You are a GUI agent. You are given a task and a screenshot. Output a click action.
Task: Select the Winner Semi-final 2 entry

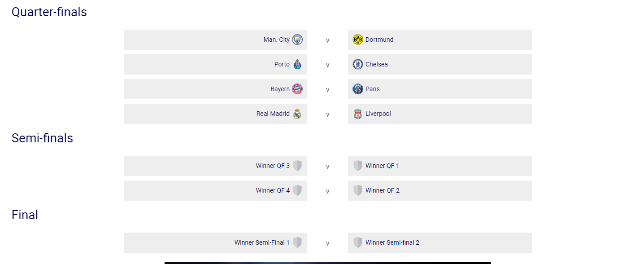pos(392,242)
